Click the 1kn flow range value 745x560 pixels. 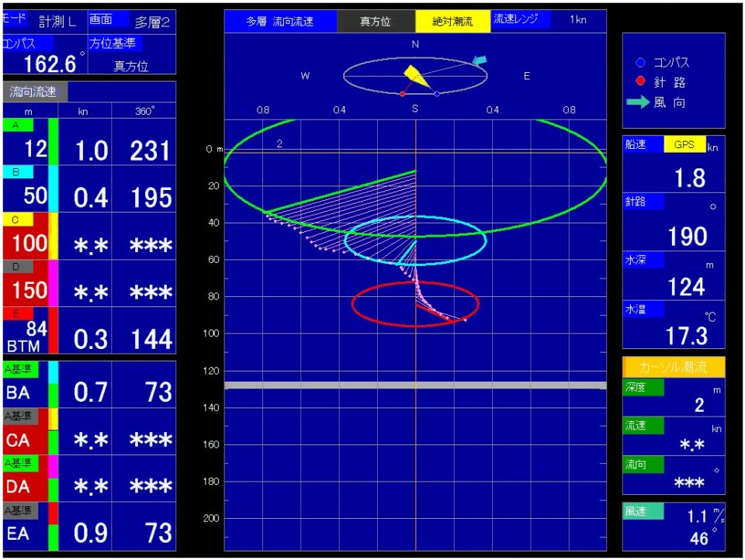[x=578, y=19]
